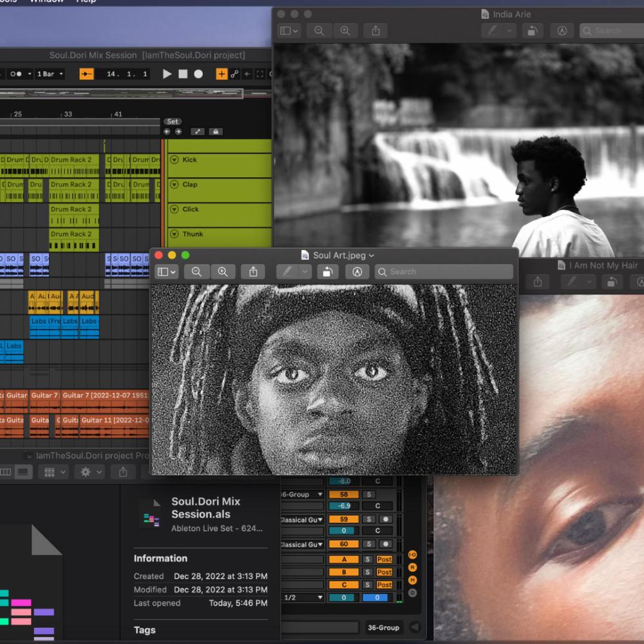Unfold the Kick track with its arrow
Image resolution: width=644 pixels, height=644 pixels.
[174, 159]
